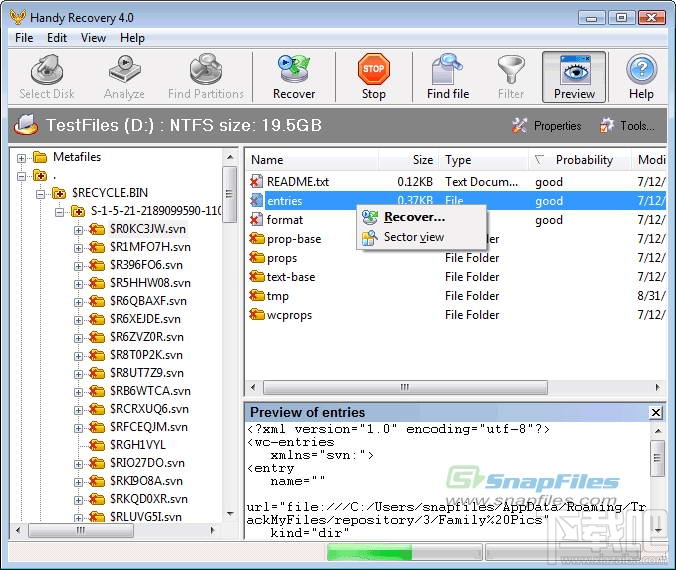The width and height of the screenshot is (676, 570).
Task: Click the TestFiles (D:) drive icon
Action: point(27,125)
